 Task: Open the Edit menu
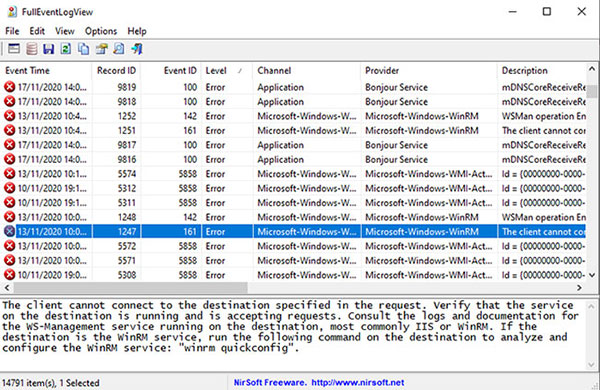37,31
